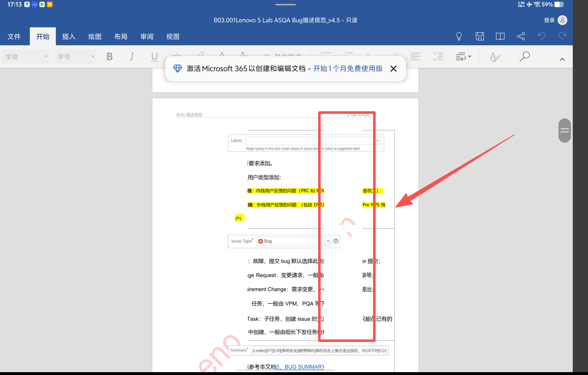Undo the last action

[x=542, y=36]
